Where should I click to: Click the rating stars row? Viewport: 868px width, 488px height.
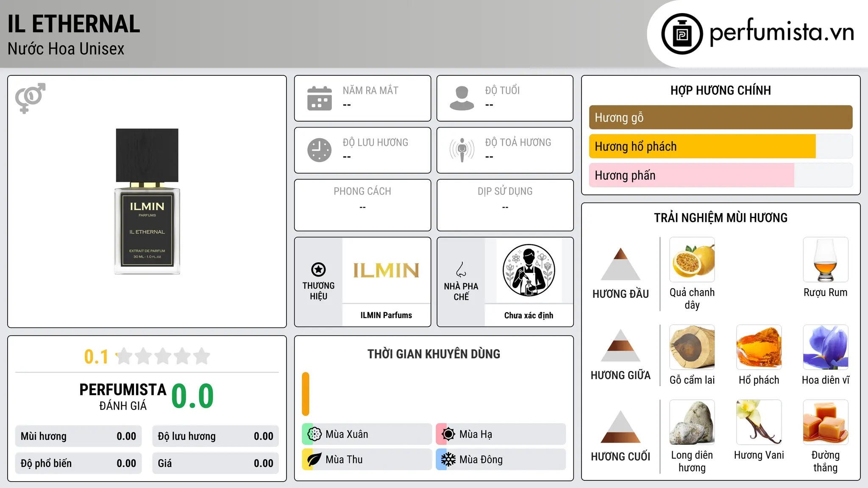(x=163, y=356)
